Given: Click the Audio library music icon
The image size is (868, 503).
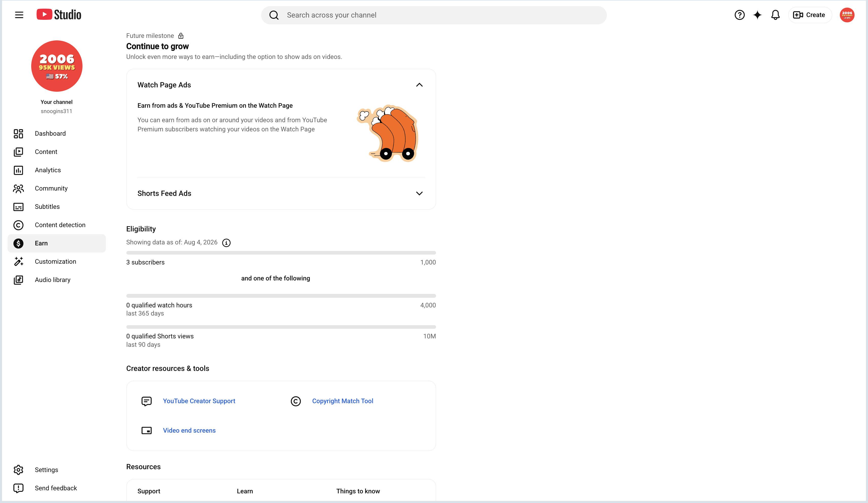Looking at the screenshot, I should 18,280.
